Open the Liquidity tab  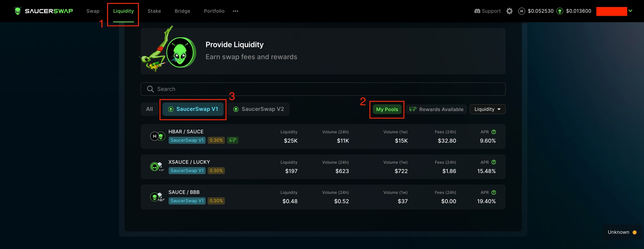tap(123, 11)
